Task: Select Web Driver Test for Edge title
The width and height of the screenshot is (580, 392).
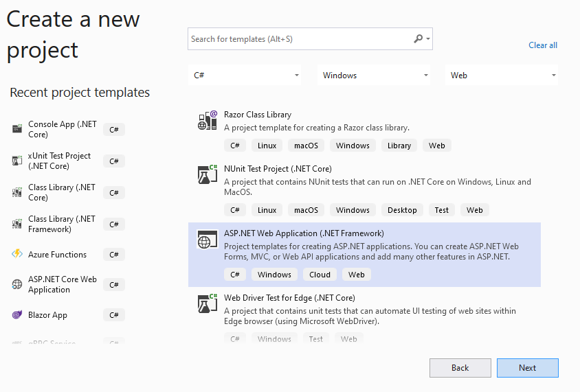Action: click(289, 298)
